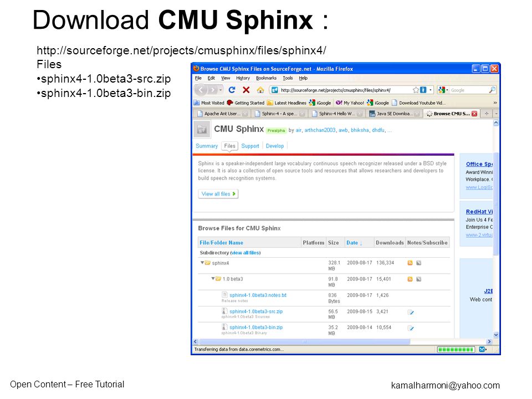Viewport: 532px width, 399px height.
Task: Click the File/Folder Name column header
Action: [x=221, y=243]
